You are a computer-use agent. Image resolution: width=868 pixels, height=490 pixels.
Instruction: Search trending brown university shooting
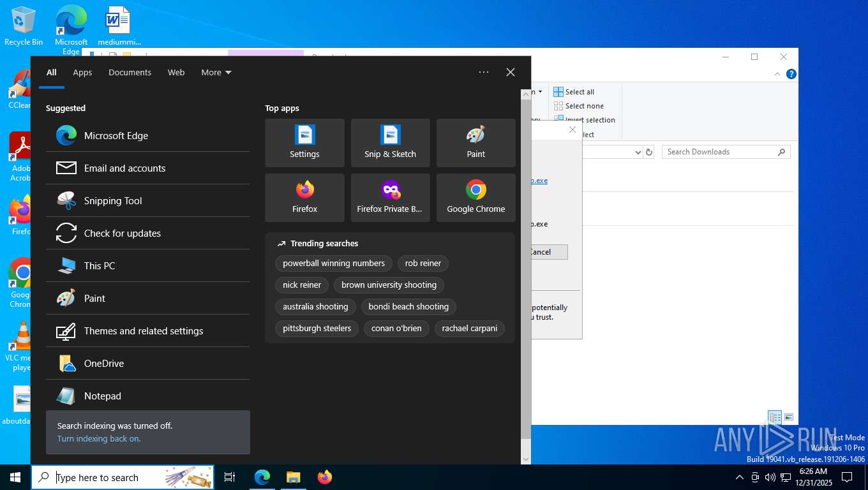(389, 285)
